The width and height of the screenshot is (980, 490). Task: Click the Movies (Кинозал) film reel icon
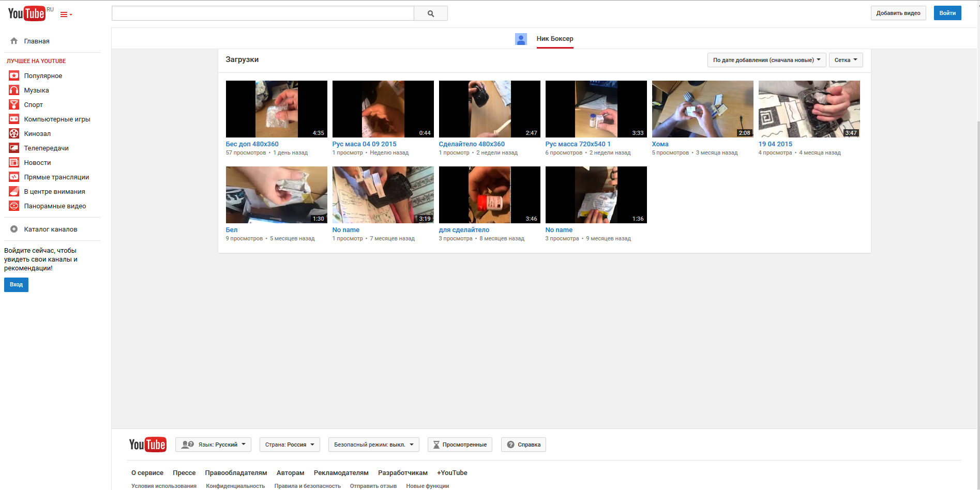pos(14,133)
